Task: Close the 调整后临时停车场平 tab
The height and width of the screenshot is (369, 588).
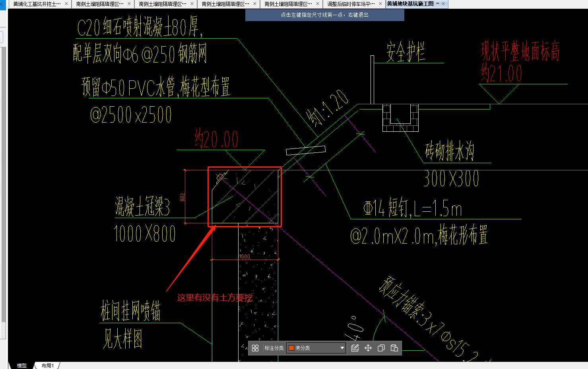Action: (380, 4)
